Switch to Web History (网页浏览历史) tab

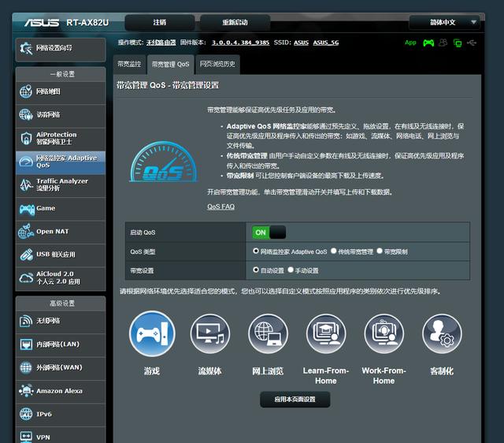pos(217,65)
